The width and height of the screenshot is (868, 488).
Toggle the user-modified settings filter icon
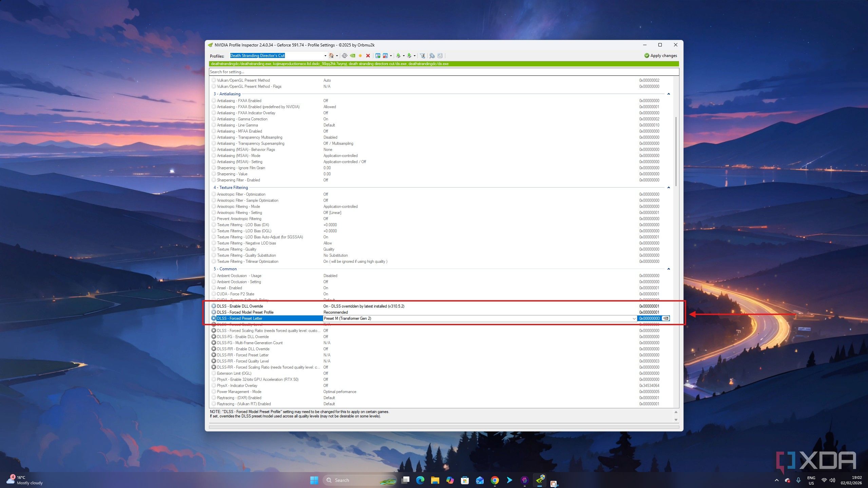coord(423,56)
